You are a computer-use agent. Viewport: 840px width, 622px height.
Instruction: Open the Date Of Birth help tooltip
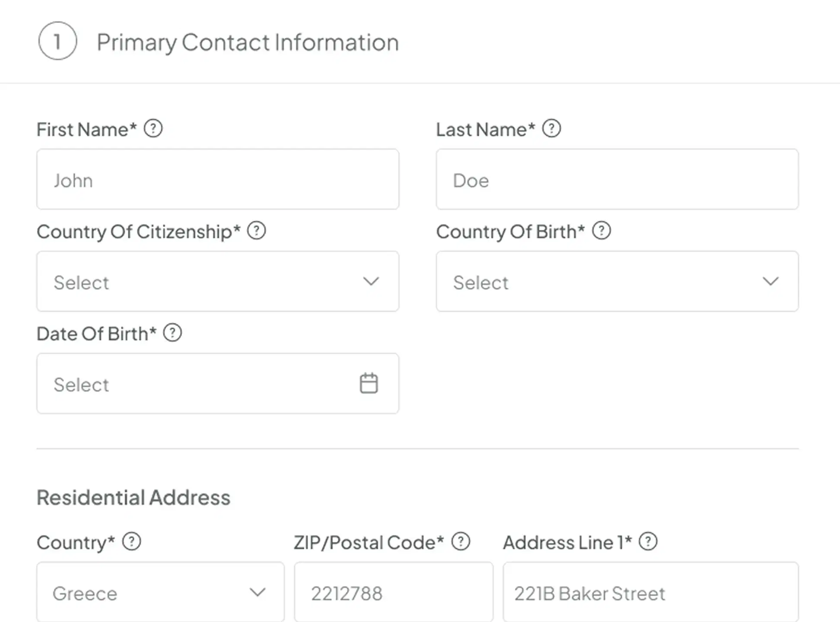click(x=172, y=333)
